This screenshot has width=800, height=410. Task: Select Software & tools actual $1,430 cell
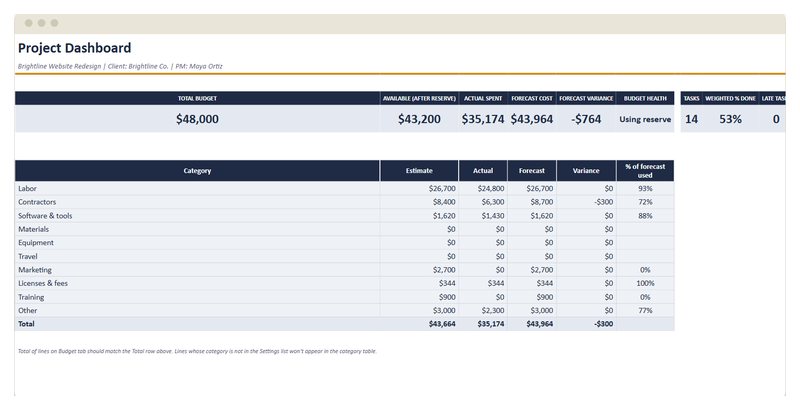[x=483, y=216]
